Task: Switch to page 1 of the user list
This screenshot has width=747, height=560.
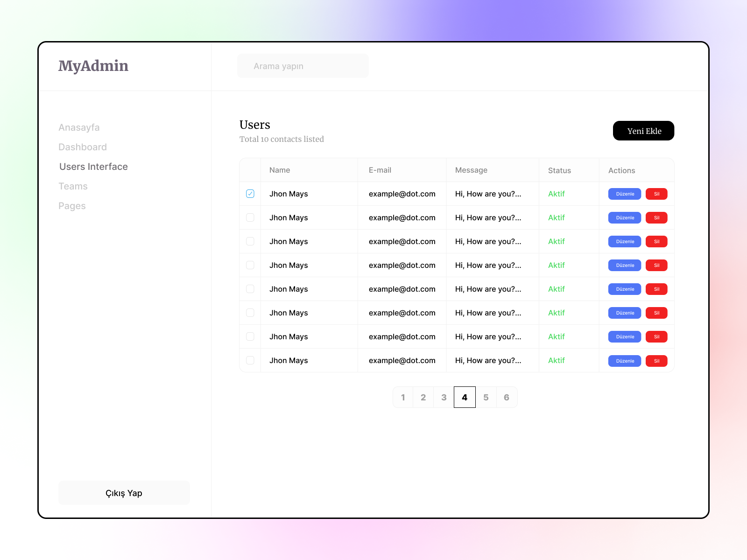Action: coord(403,397)
